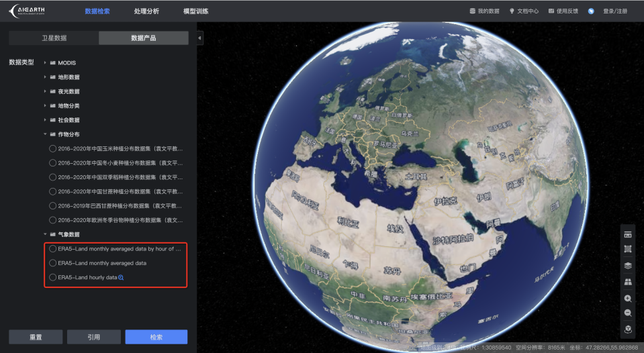Image resolution: width=644 pixels, height=353 pixels.
Task: Click the 3D cube view icon
Action: tap(628, 329)
